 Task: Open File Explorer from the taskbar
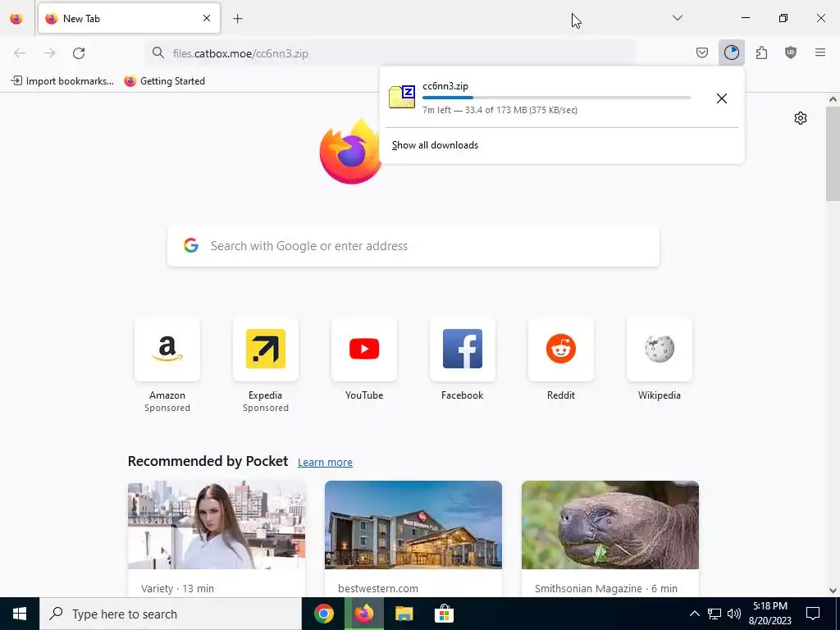pyautogui.click(x=404, y=614)
